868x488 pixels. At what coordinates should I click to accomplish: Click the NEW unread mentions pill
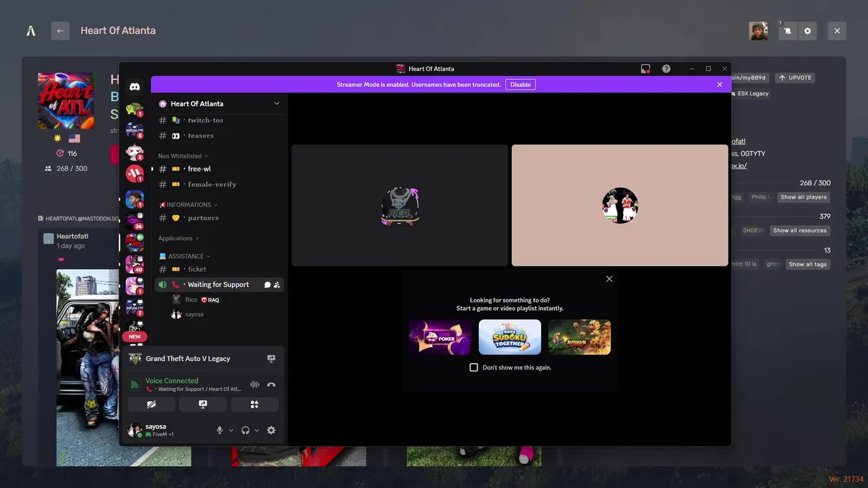point(134,336)
